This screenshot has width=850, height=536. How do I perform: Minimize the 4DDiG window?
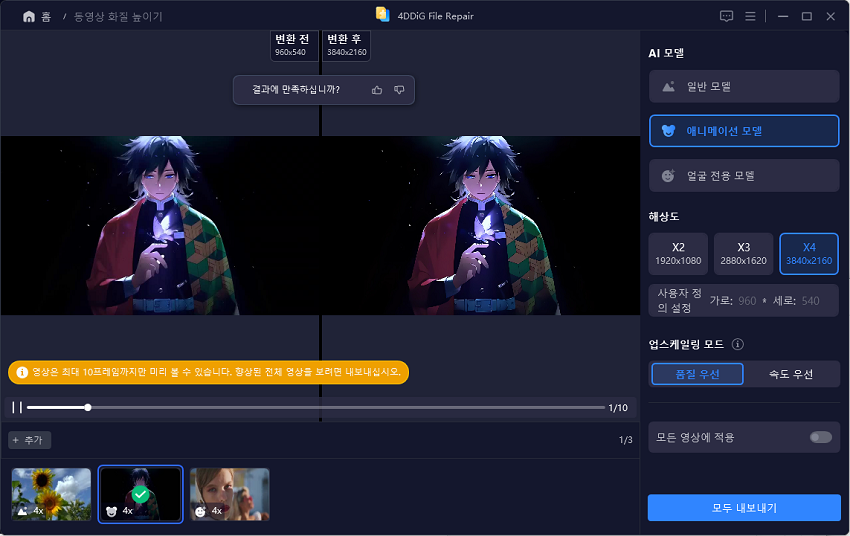(x=783, y=16)
